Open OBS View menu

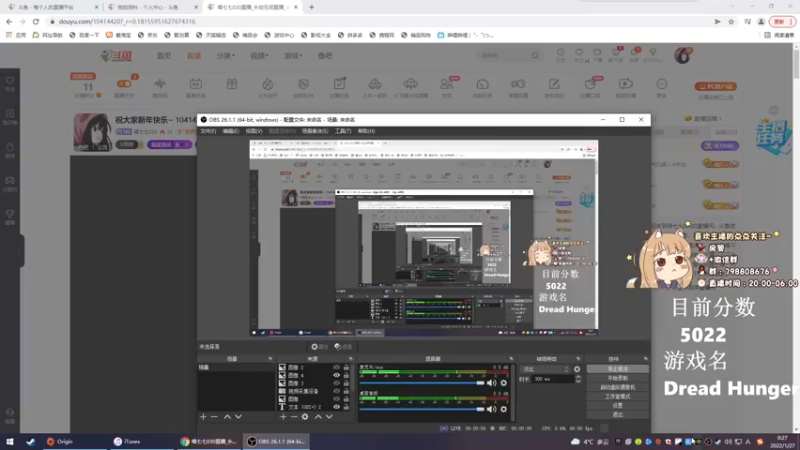(254, 131)
